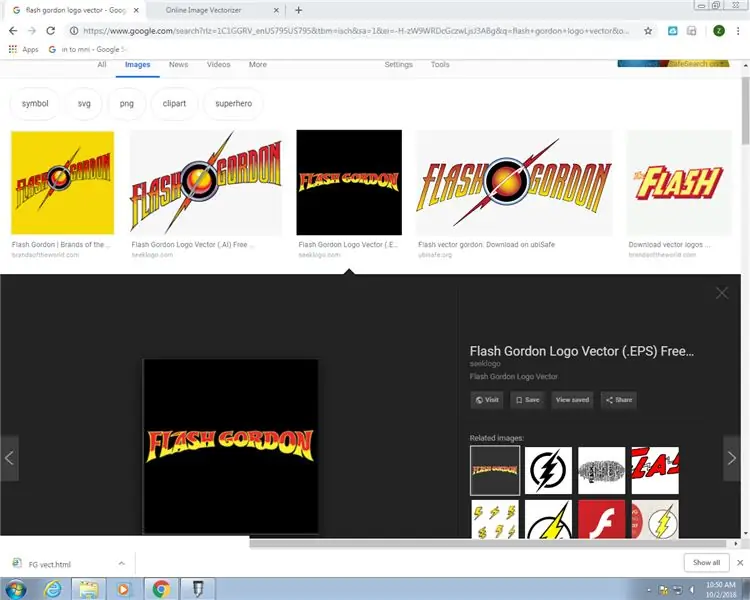Screen dimensions: 750x600
Task: Open the large Flash Gordon preview image
Action: coord(231,446)
